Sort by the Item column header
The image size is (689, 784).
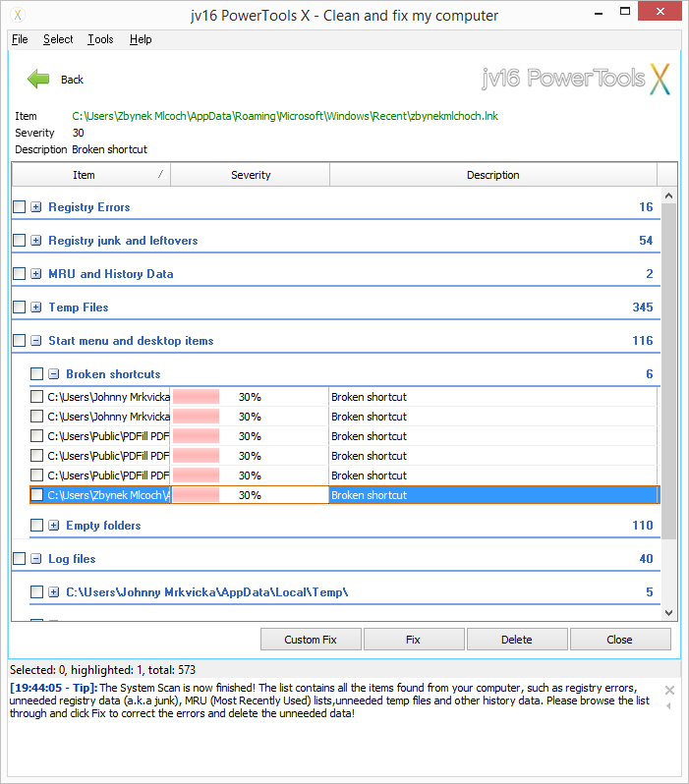pos(91,175)
